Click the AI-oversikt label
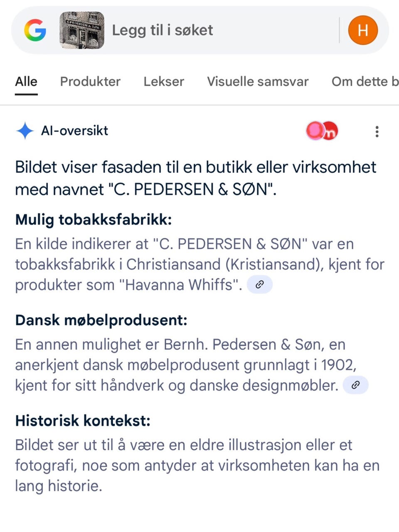This screenshot has height=532, width=399. click(74, 131)
